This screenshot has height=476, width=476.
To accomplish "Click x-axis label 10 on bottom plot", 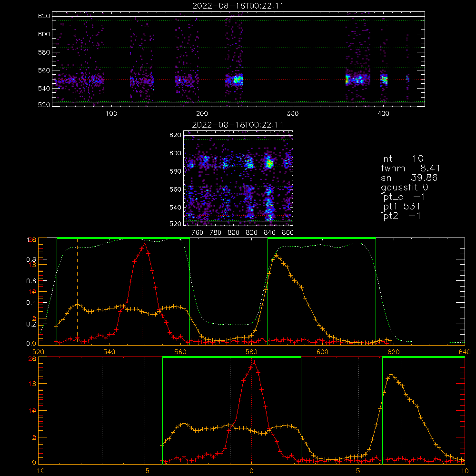I will click(x=465, y=471).
